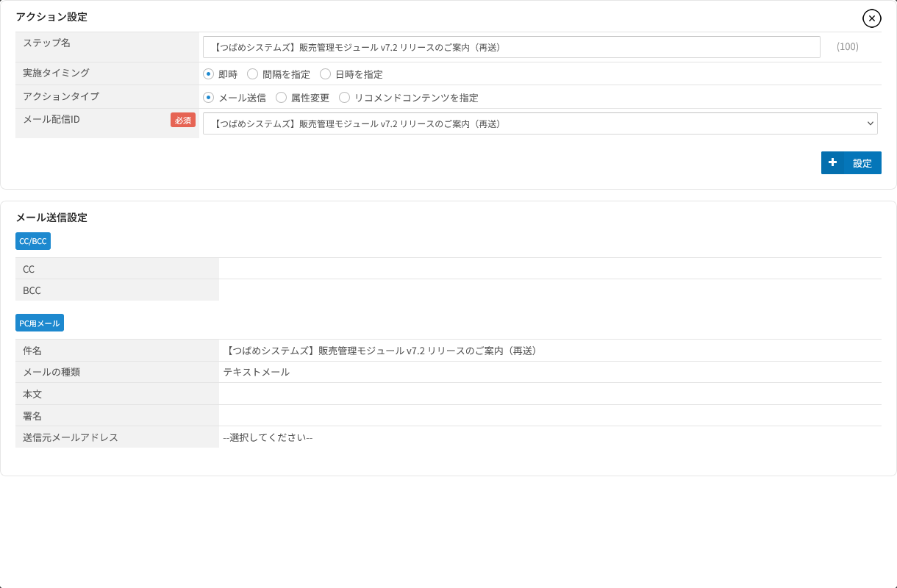Click the 署名 row label

coord(32,416)
